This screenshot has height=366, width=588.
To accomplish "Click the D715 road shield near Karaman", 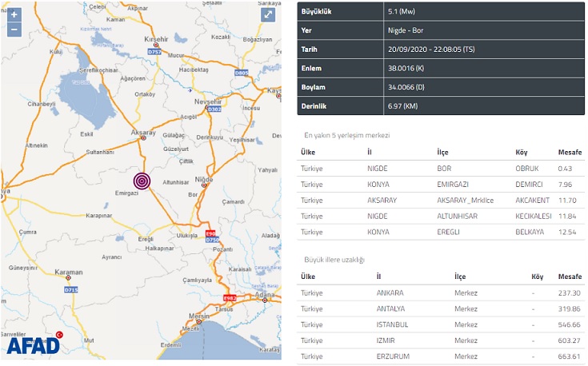I will (x=70, y=289).
